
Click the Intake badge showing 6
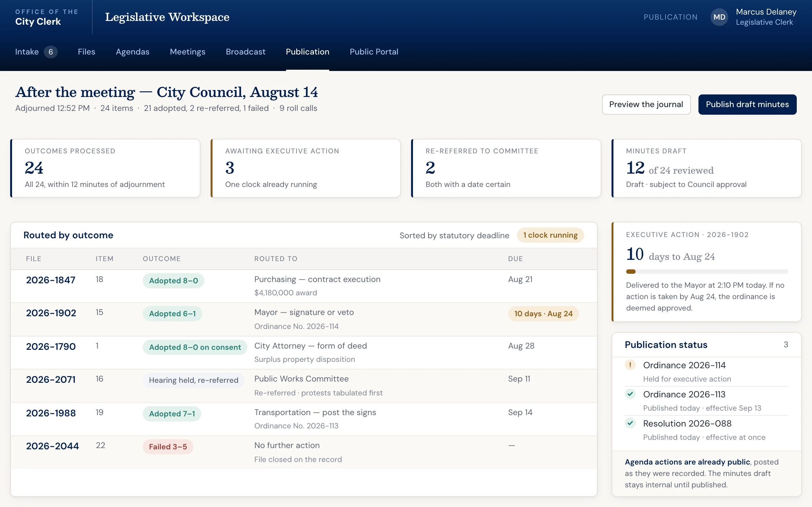pyautogui.click(x=51, y=52)
